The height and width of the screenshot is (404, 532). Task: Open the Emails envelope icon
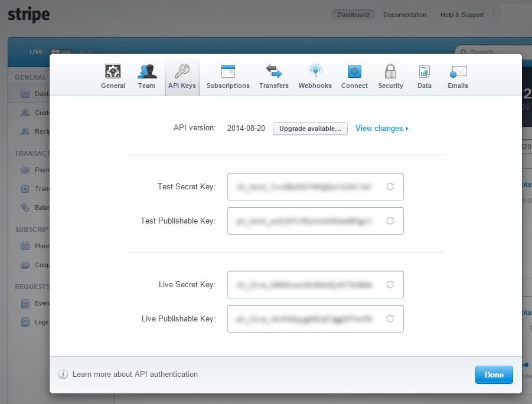click(x=458, y=71)
